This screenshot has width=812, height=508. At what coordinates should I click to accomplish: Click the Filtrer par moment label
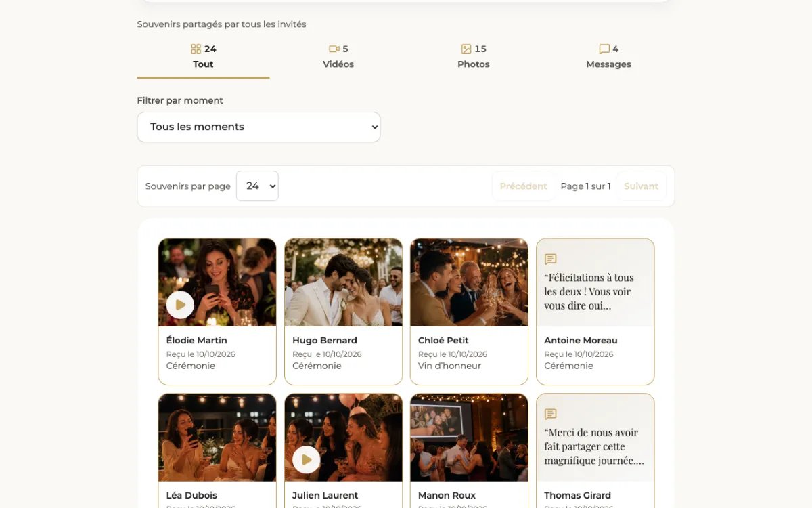(180, 100)
